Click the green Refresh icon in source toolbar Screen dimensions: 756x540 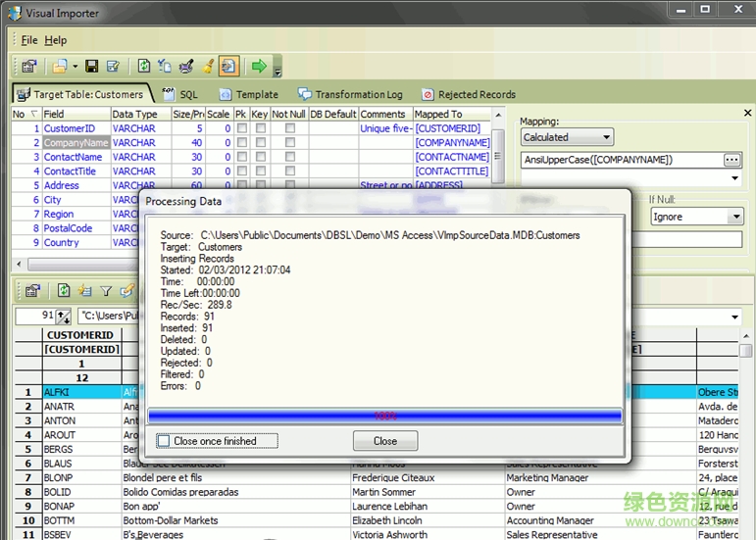(x=64, y=291)
